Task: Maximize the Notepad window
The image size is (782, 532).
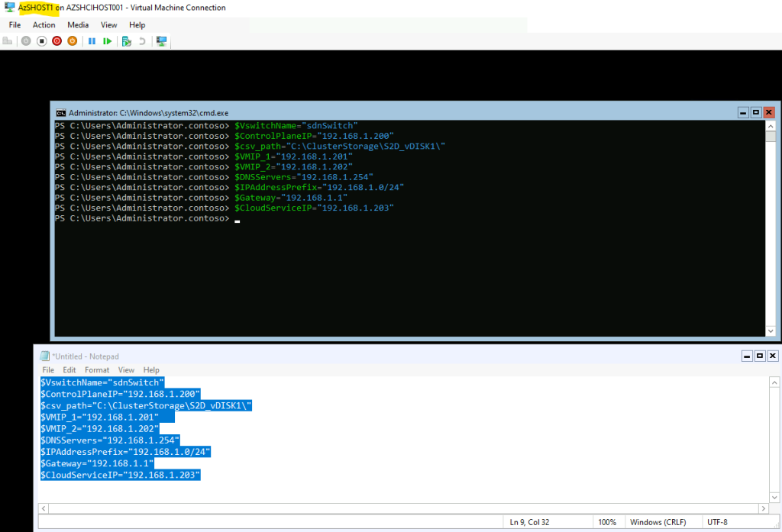Action: [760, 356]
